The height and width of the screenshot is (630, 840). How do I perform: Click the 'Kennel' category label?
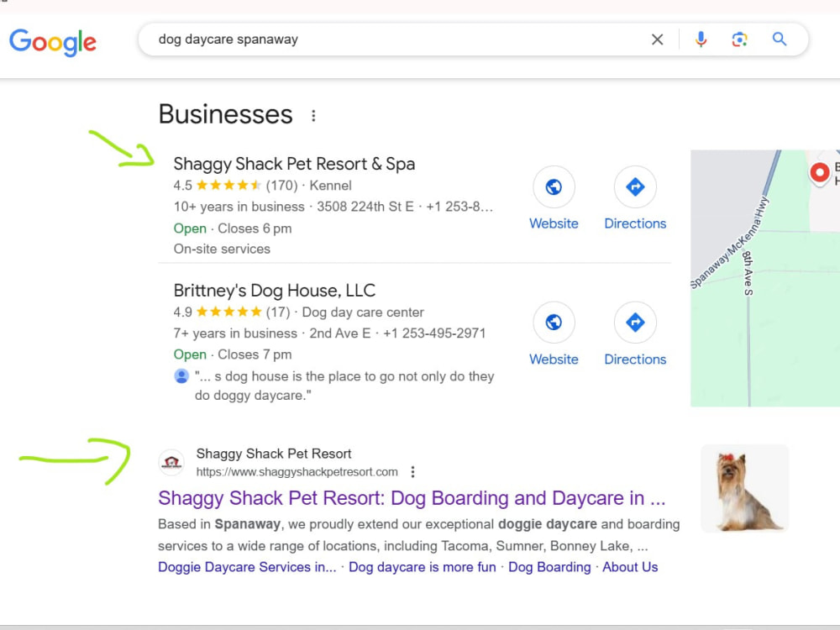(330, 186)
